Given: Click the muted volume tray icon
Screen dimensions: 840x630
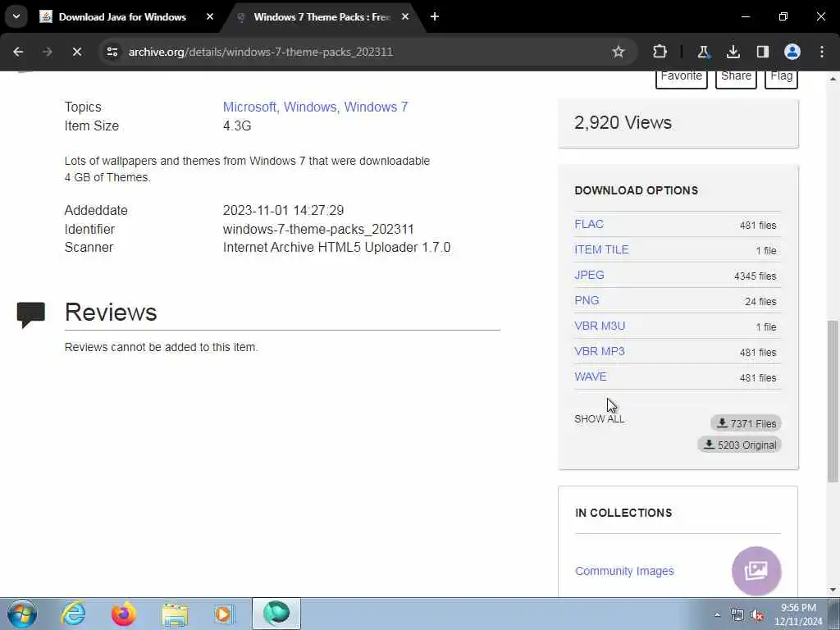Looking at the screenshot, I should point(757,615).
